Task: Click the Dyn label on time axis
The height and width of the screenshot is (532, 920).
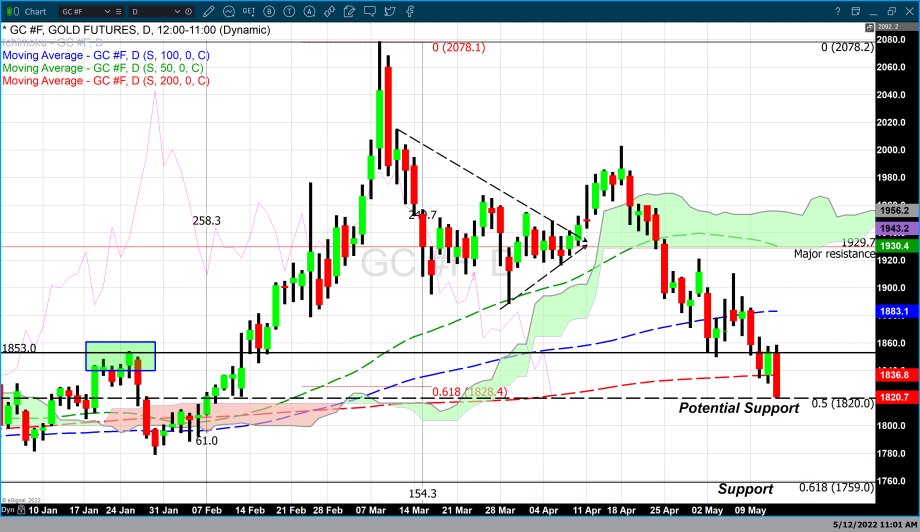Action: click(x=8, y=510)
